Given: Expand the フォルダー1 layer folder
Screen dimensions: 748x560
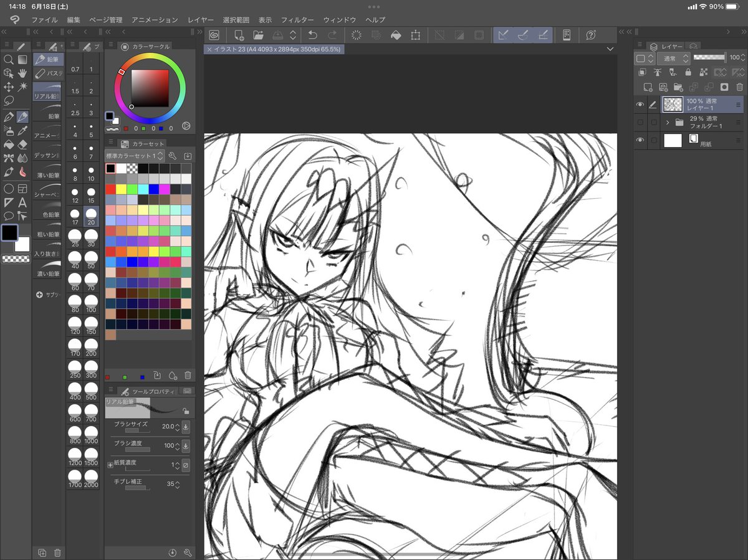Looking at the screenshot, I should click(x=668, y=122).
